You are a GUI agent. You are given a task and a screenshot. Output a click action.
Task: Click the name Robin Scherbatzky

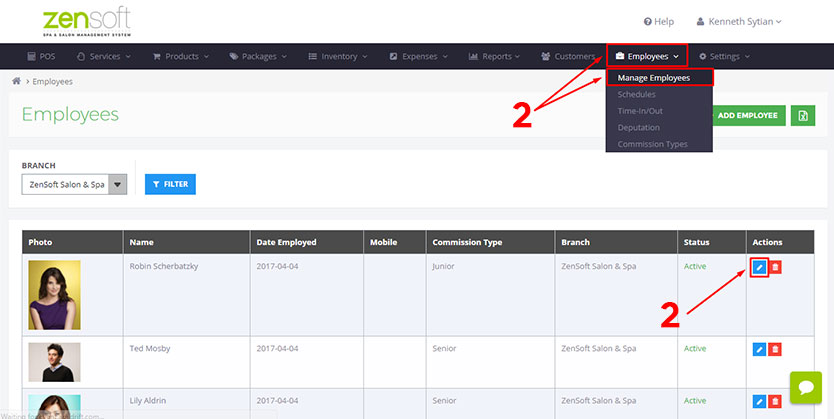[x=164, y=266]
